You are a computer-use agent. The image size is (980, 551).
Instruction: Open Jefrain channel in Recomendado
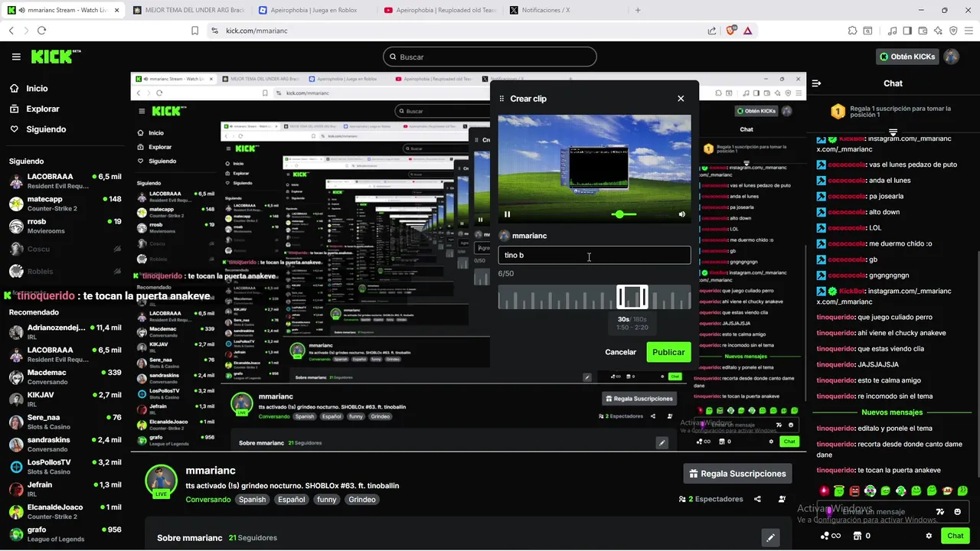coord(65,489)
